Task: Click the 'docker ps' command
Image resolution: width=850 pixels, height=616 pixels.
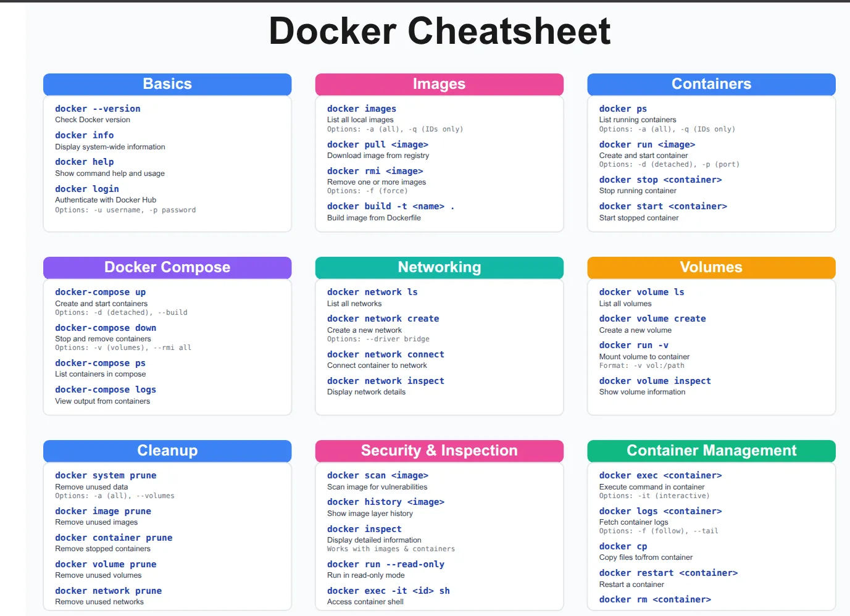Action: 623,109
